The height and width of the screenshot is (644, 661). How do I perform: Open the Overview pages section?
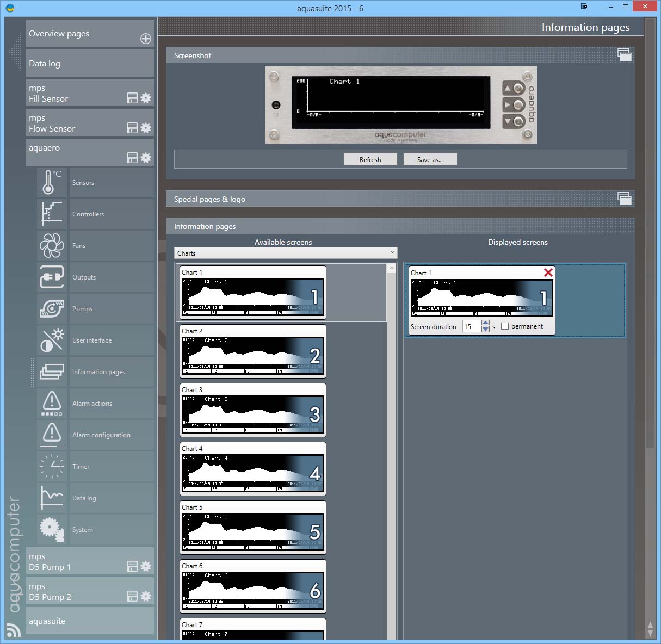(90, 33)
